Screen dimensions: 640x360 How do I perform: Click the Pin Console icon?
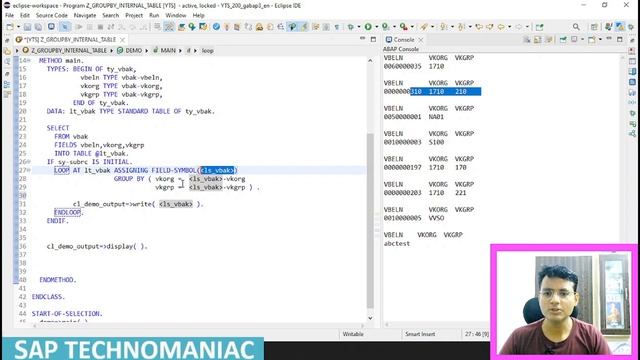point(563,40)
